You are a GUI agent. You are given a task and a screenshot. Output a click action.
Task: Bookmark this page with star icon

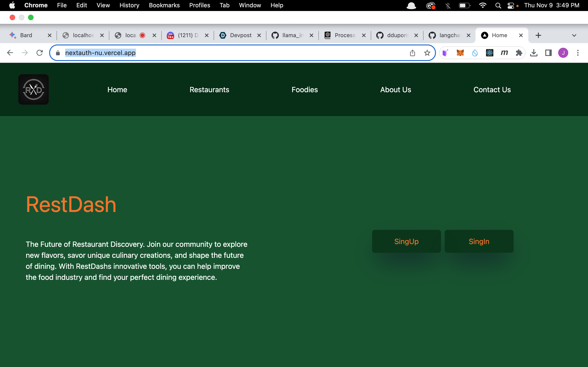pos(427,53)
